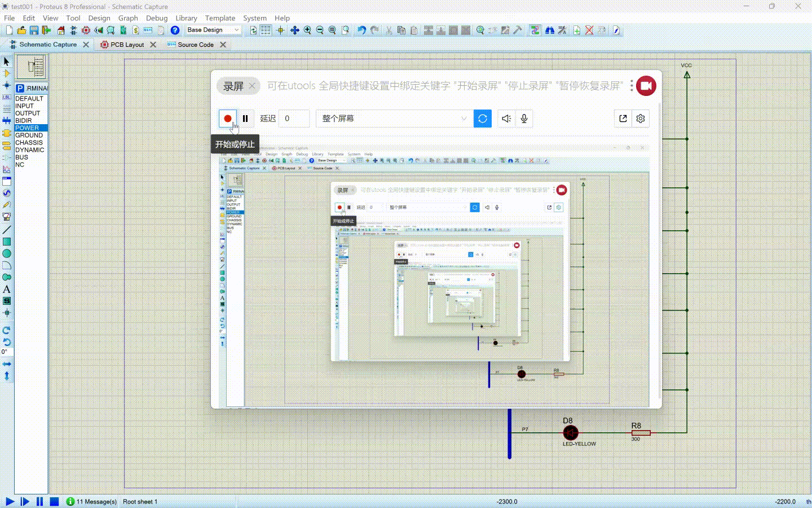Switch to the PCB Layout tab

point(127,45)
